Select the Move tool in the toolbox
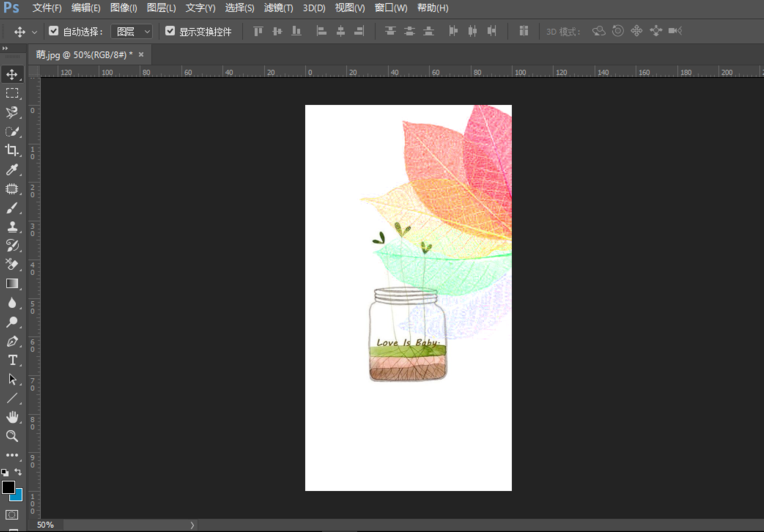Image resolution: width=764 pixels, height=532 pixels. [x=12, y=74]
